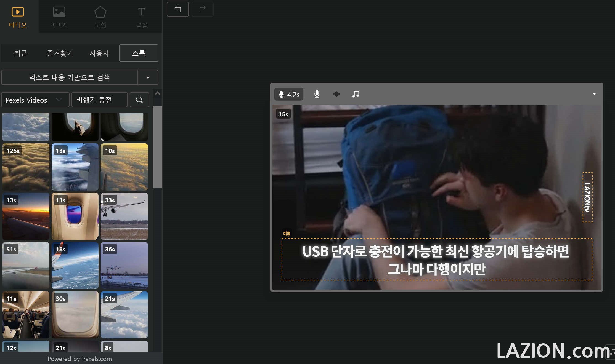Open the 도형 shapes panel
615x364 pixels.
coord(100,17)
